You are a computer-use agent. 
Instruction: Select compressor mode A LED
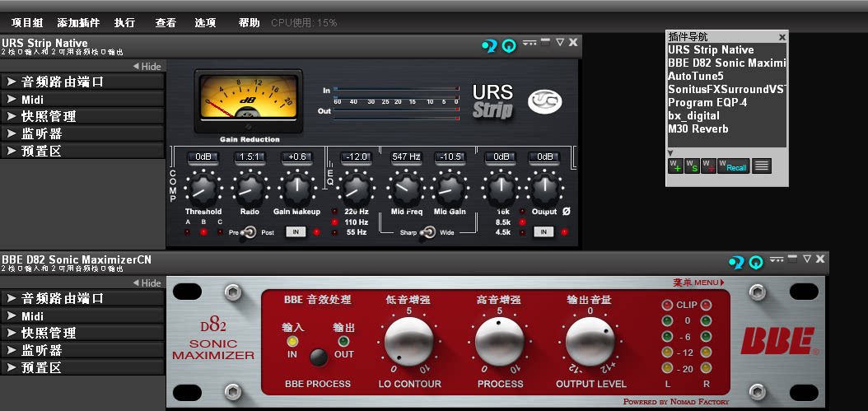tap(188, 232)
